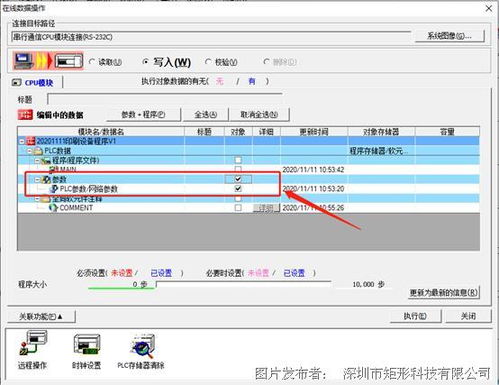Uncheck the PLC参数/网络参数 checkbox
Image resolution: width=499 pixels, height=385 pixels.
pyautogui.click(x=238, y=189)
